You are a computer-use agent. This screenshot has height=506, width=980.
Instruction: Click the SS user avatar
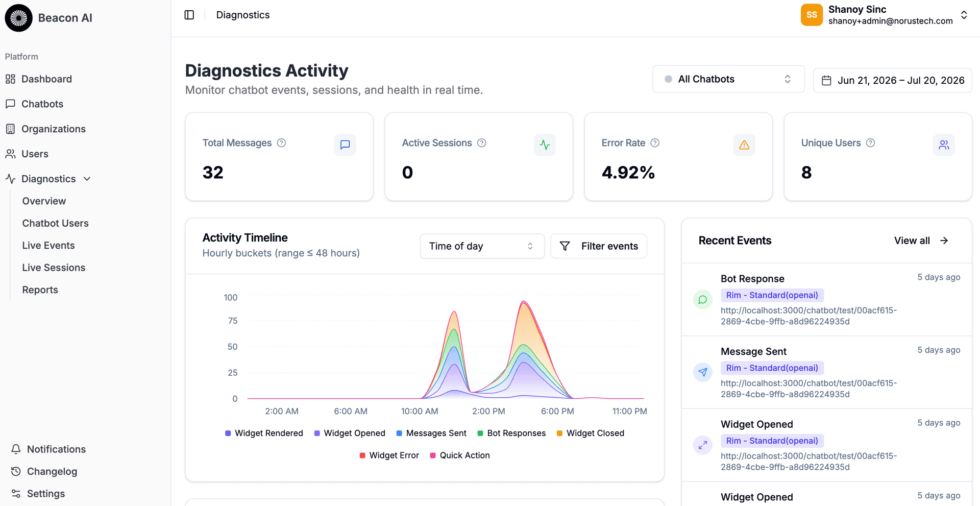tap(812, 15)
